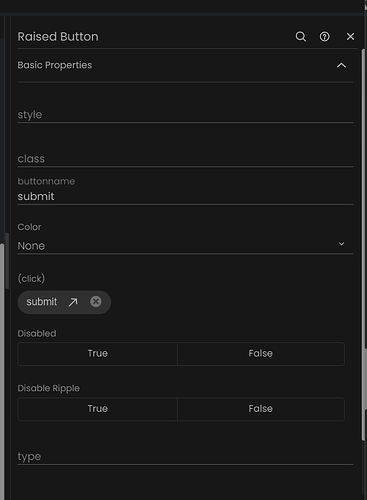Set Disable Ripple to True
The height and width of the screenshot is (500, 367).
pos(97,409)
